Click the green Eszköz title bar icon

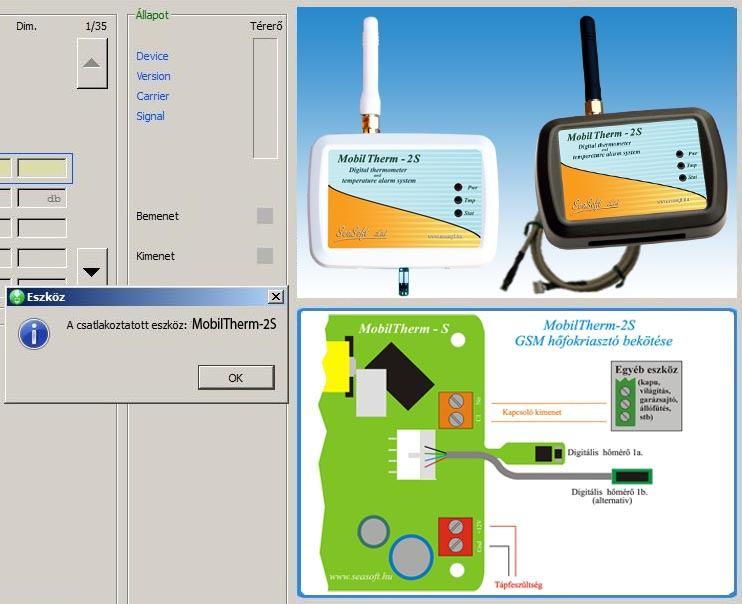tap(17, 297)
